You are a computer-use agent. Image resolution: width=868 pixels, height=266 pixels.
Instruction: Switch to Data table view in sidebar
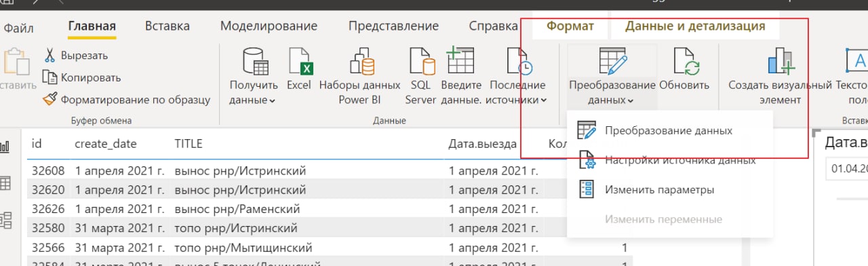[x=5, y=183]
